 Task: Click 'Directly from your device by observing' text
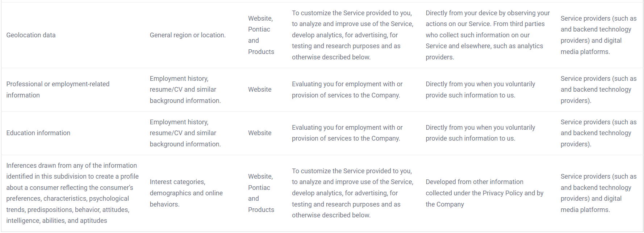click(x=488, y=35)
